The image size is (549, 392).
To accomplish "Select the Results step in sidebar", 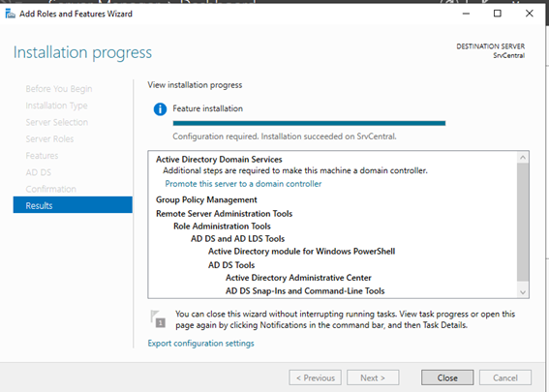I will [x=73, y=205].
